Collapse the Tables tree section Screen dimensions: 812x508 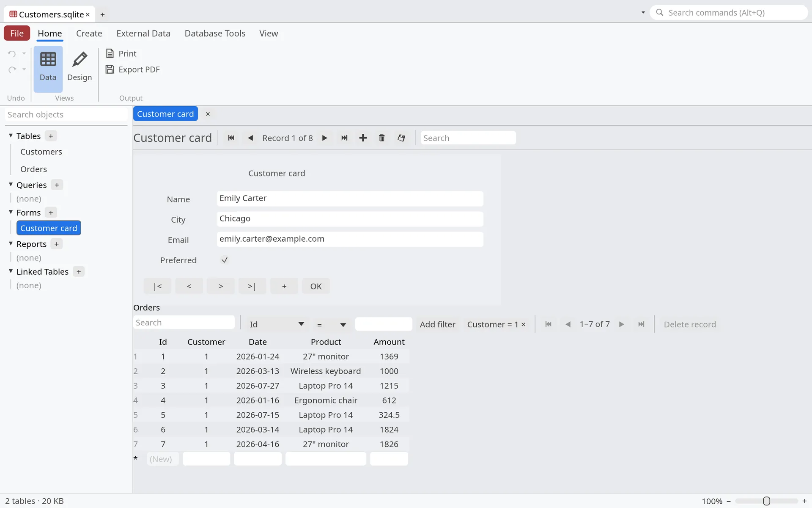point(11,136)
